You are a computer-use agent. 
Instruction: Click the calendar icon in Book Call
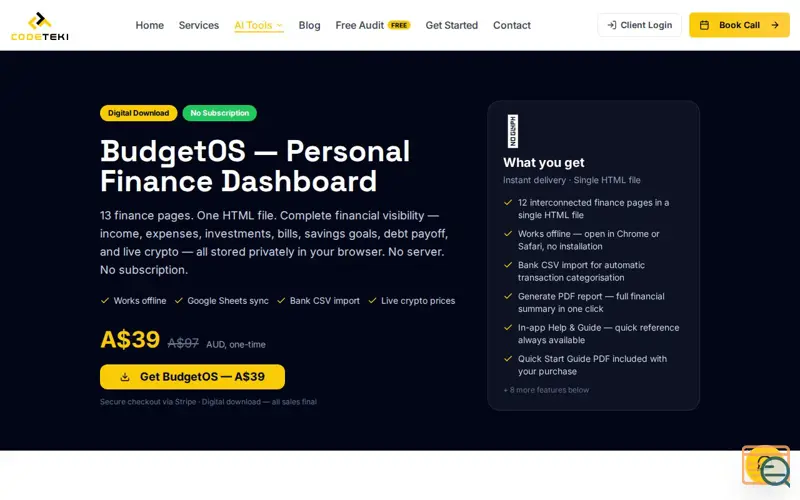coord(704,25)
